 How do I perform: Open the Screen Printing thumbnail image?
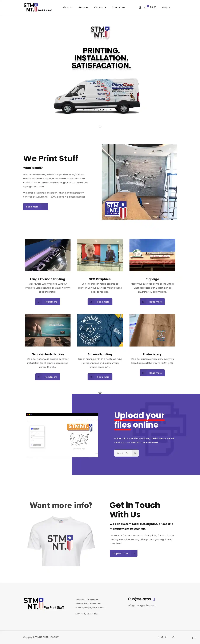pos(100,330)
